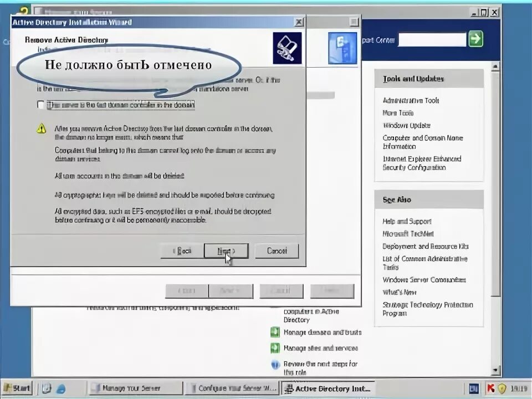532x399 pixels.
Task: Click scrollbar up arrow in Manage Your Server
Action: (495, 66)
